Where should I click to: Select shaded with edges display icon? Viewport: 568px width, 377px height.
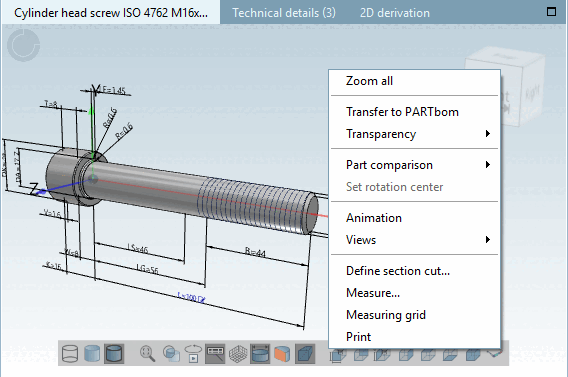pos(114,354)
